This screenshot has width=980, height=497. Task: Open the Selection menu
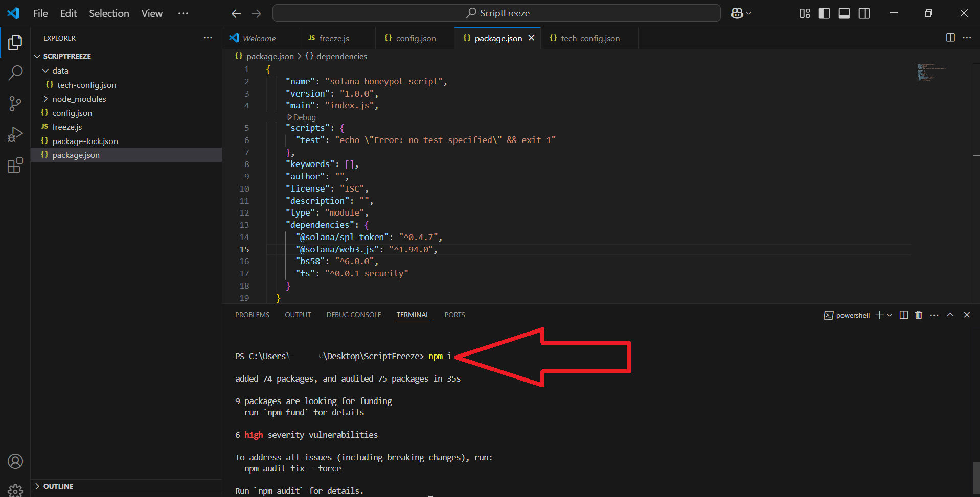(x=109, y=13)
